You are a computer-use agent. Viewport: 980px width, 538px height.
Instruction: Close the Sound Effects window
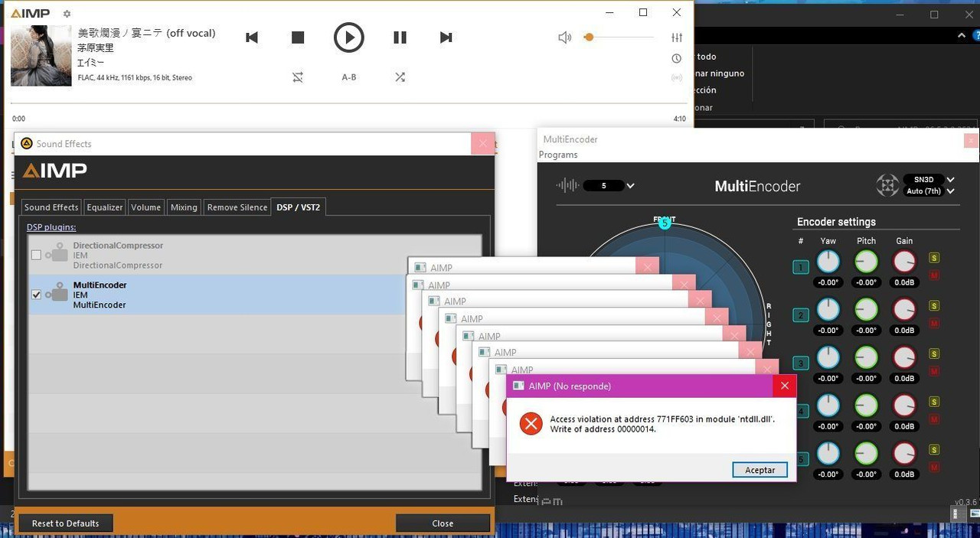482,144
